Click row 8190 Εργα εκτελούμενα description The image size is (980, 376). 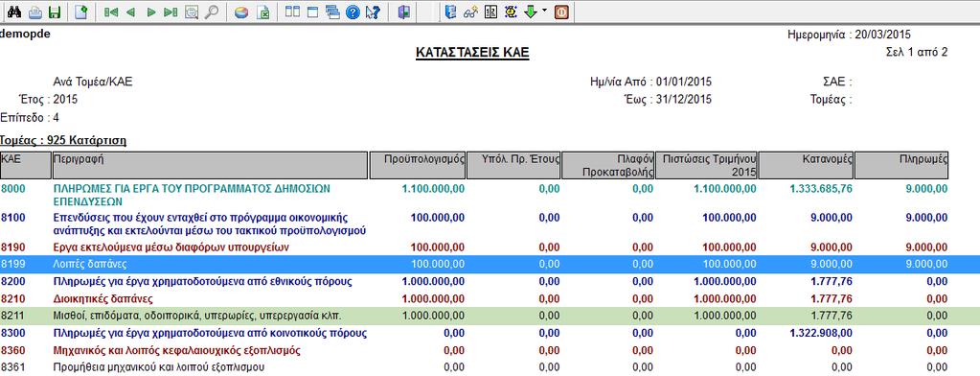(x=171, y=247)
